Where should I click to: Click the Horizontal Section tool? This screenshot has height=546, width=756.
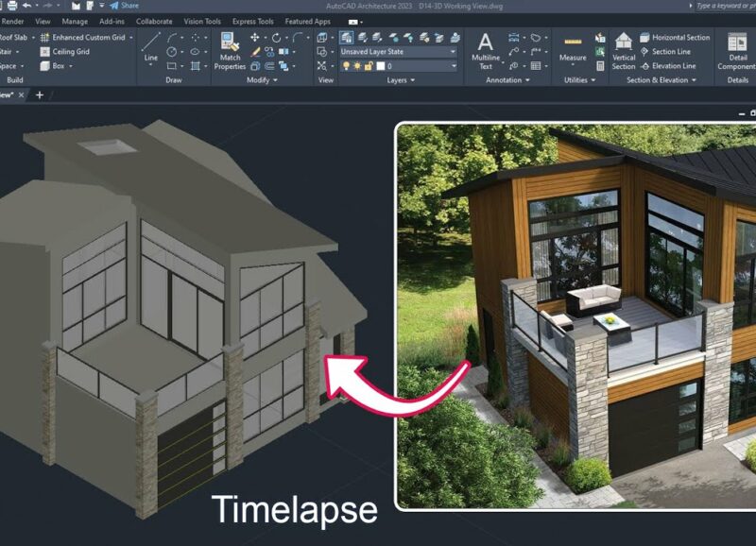click(x=675, y=37)
